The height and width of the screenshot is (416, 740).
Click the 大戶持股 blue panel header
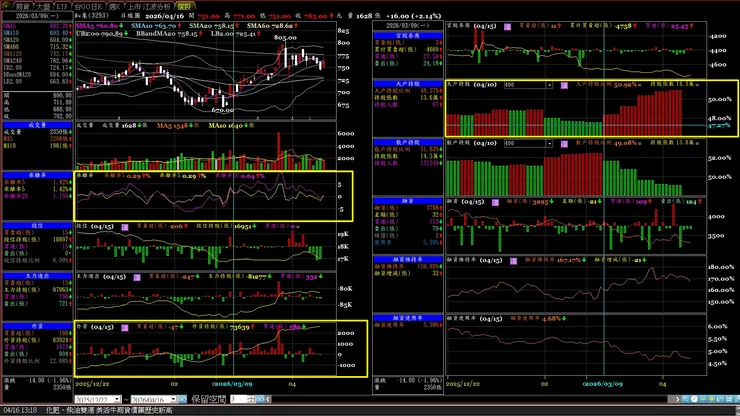(408, 84)
